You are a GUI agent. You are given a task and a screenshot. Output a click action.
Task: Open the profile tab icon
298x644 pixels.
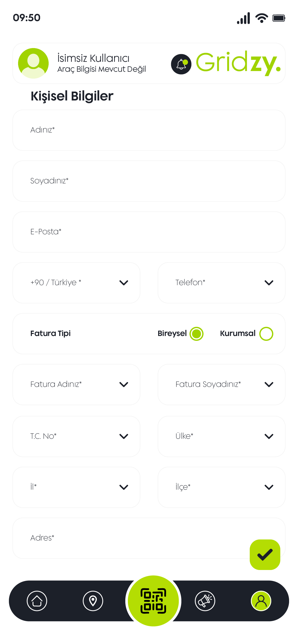coord(261,601)
